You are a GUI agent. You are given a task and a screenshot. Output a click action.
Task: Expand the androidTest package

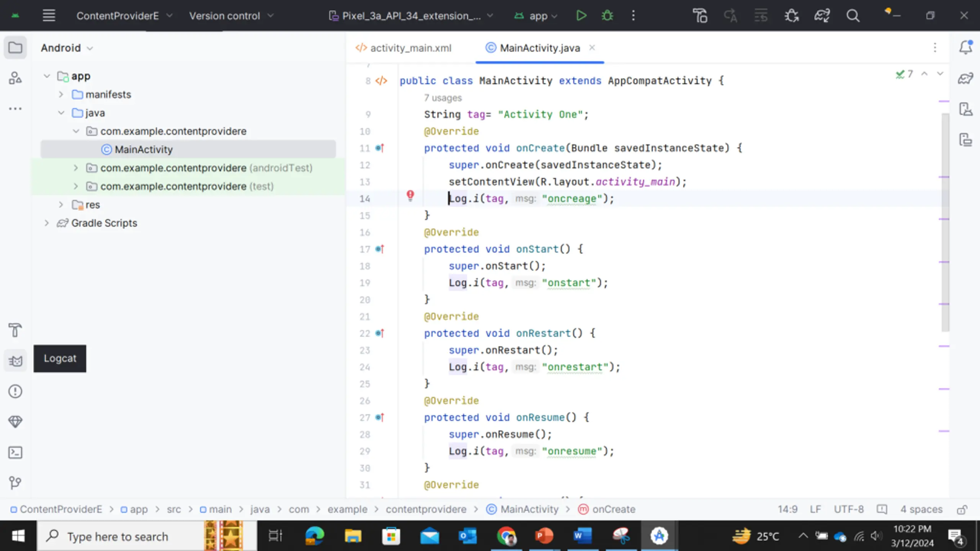tap(76, 168)
